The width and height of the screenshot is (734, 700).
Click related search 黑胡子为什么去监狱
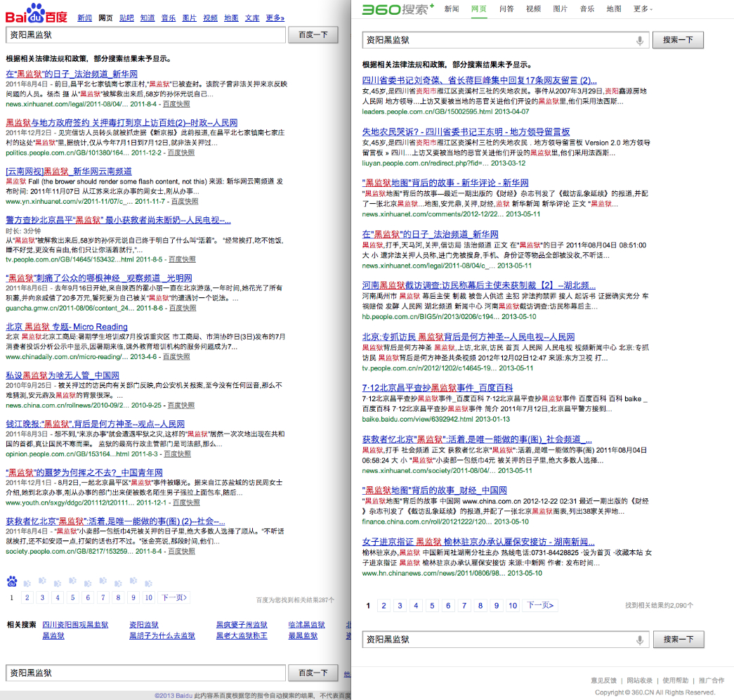click(162, 636)
